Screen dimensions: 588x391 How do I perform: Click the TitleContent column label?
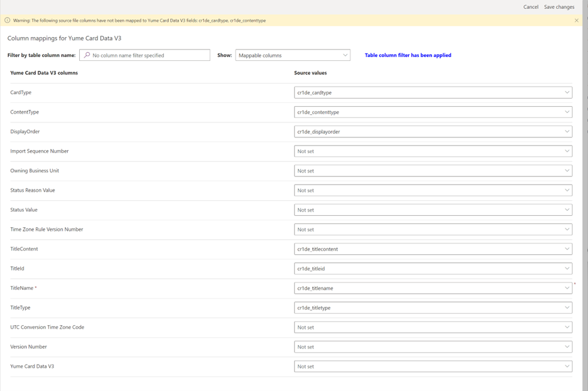pyautogui.click(x=24, y=249)
